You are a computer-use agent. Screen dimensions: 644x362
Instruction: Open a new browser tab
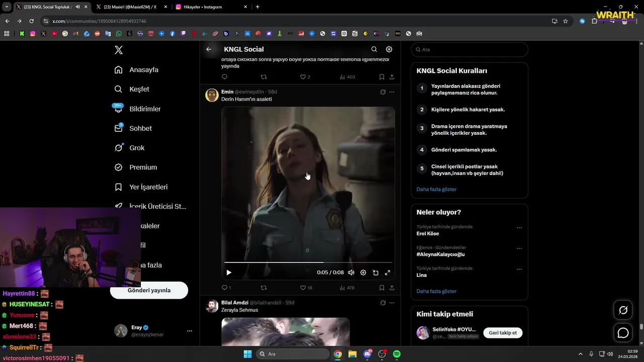[258, 7]
